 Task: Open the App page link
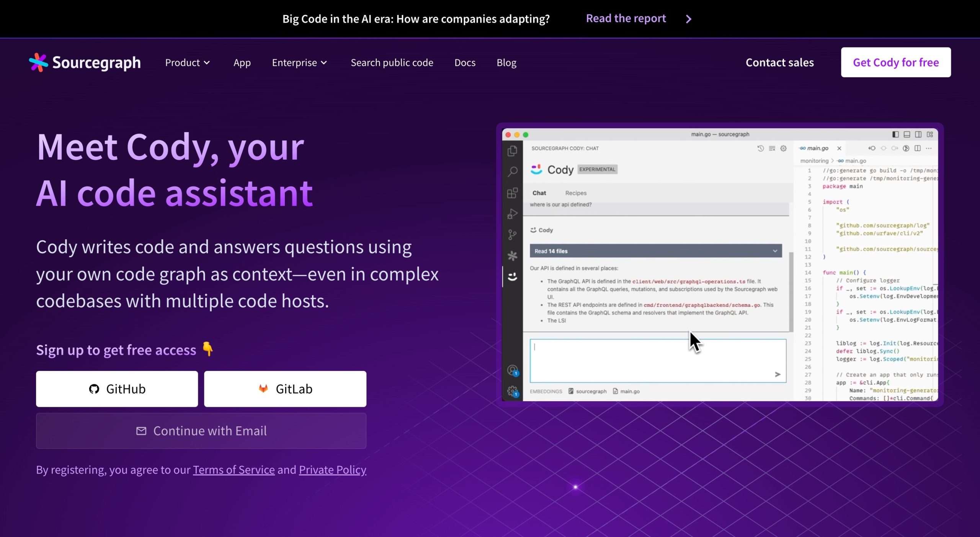(242, 62)
